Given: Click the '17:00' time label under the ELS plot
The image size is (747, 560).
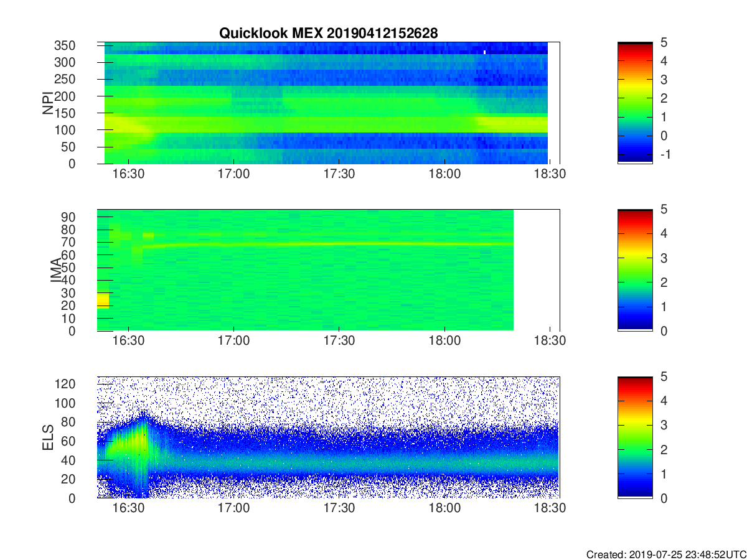Looking at the screenshot, I should click(233, 508).
